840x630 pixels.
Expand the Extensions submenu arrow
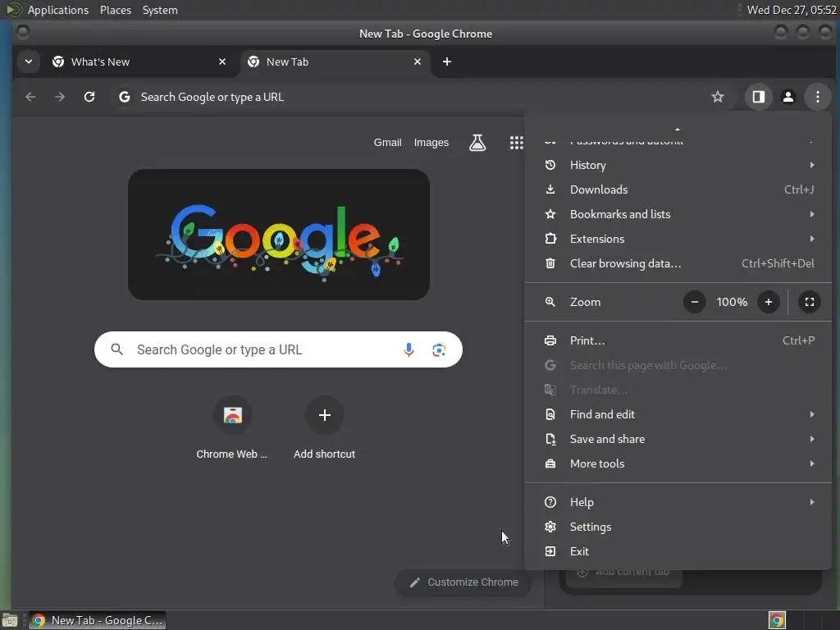tap(812, 239)
